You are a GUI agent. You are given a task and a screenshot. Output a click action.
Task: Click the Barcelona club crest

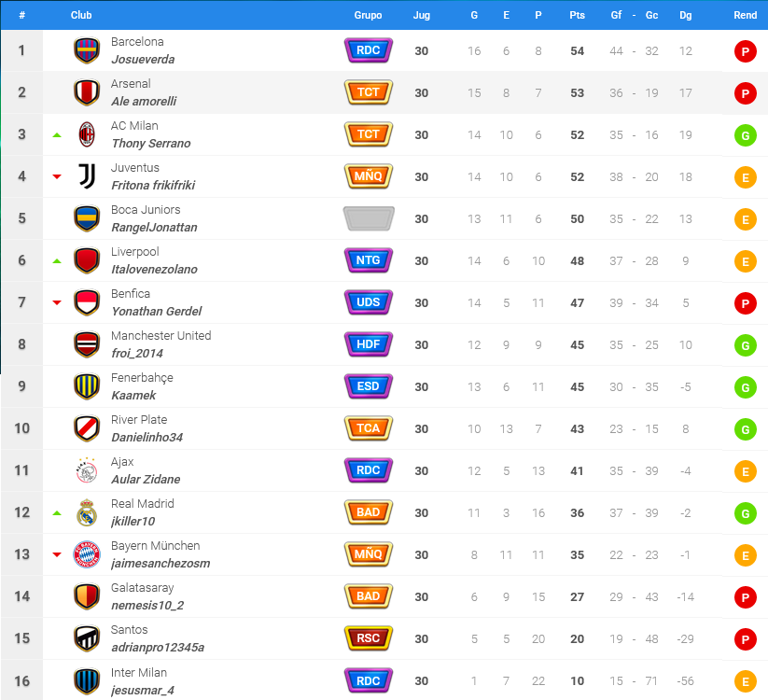(87, 50)
